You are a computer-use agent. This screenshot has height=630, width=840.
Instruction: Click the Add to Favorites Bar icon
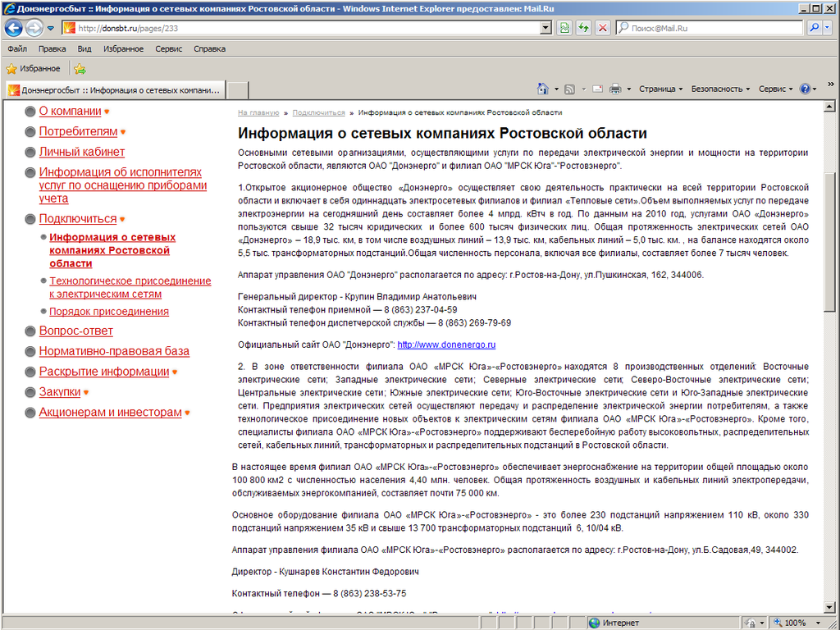80,69
